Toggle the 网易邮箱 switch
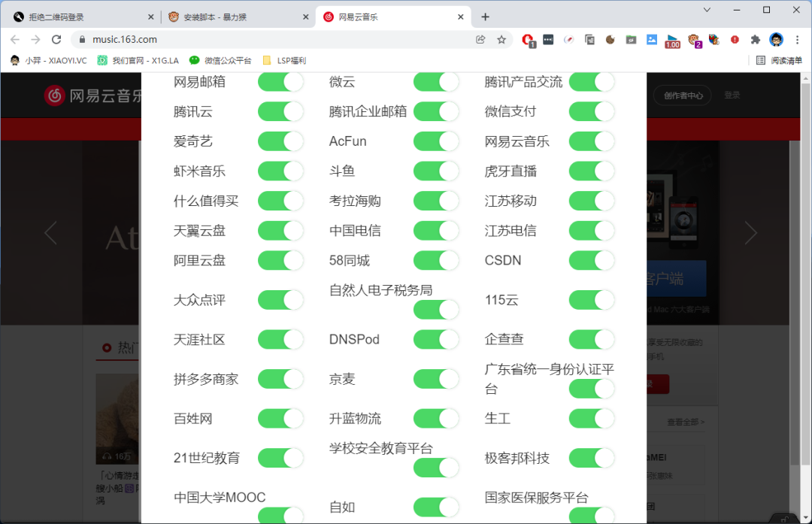Screen dimensions: 812x524 coord(280,82)
